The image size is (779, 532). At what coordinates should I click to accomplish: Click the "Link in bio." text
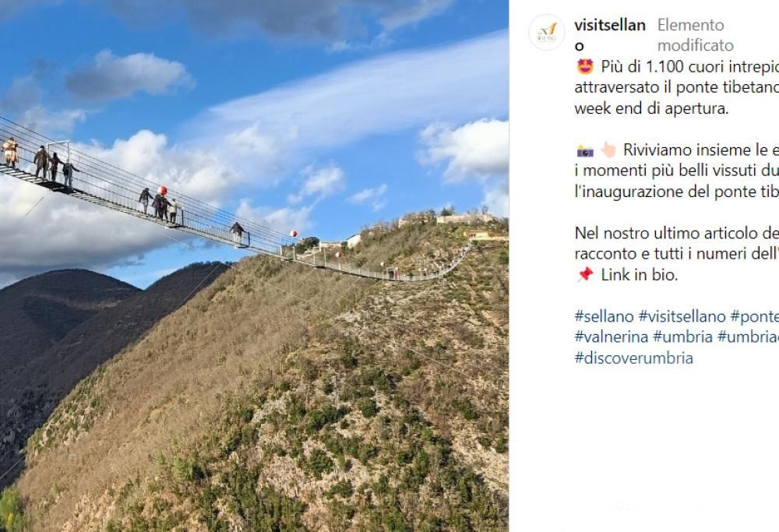tap(640, 275)
